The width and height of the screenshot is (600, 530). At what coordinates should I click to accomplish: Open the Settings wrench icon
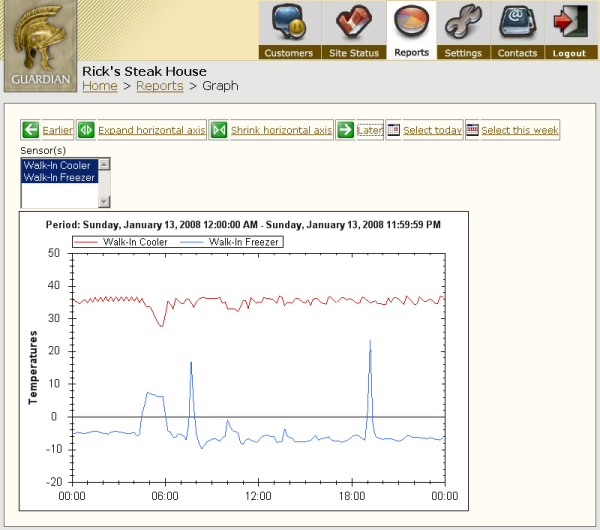pos(463,23)
